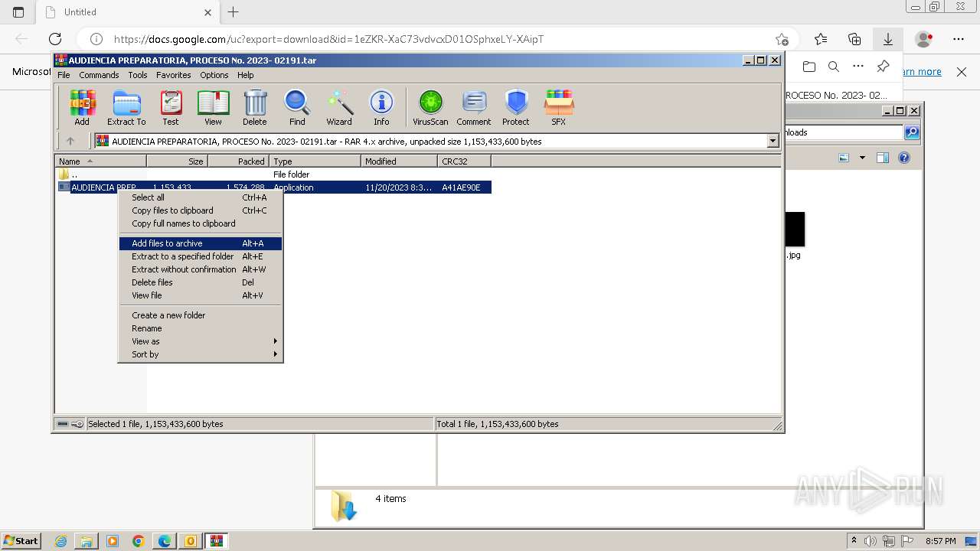Select the parent folder '..' row
The image size is (980, 551).
click(274, 174)
